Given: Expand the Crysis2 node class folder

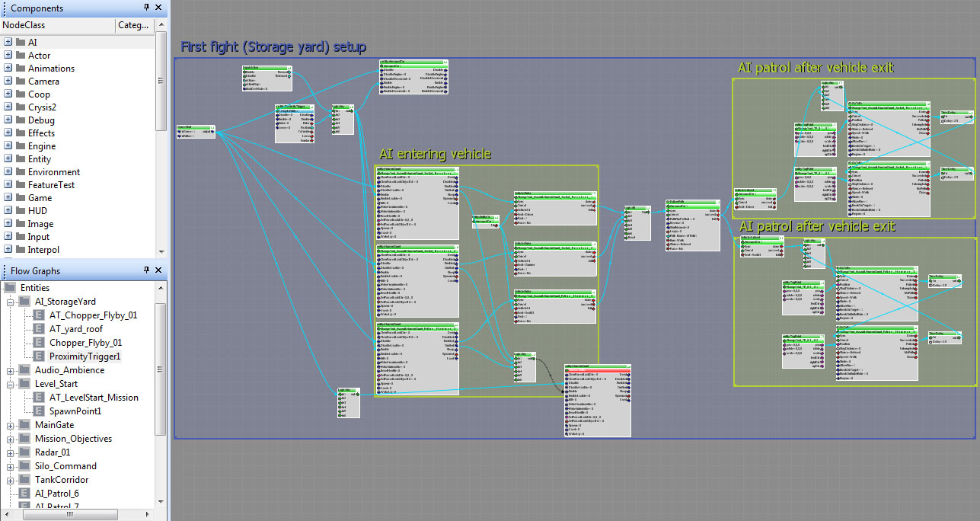Looking at the screenshot, I should point(8,107).
